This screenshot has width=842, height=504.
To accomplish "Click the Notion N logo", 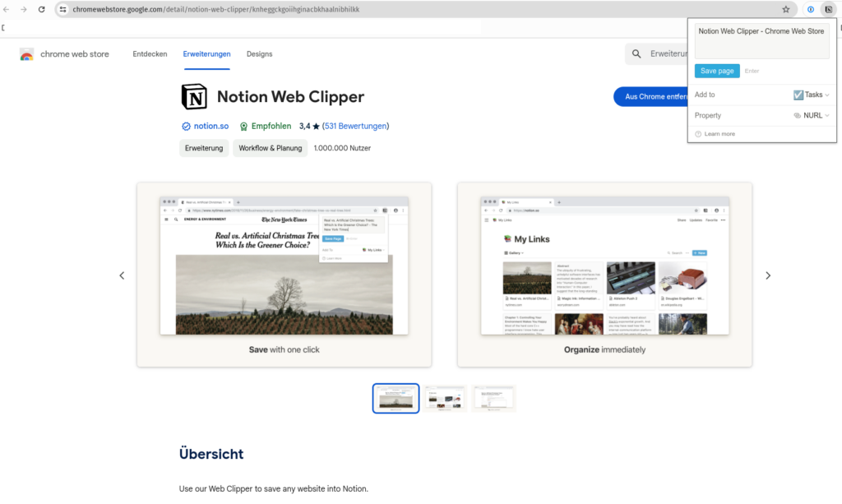I will pyautogui.click(x=194, y=97).
